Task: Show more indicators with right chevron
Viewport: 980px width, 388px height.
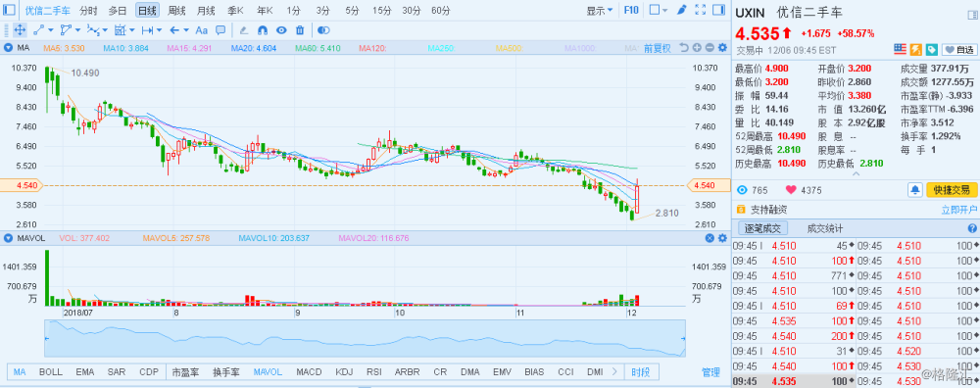Action: pyautogui.click(x=614, y=371)
